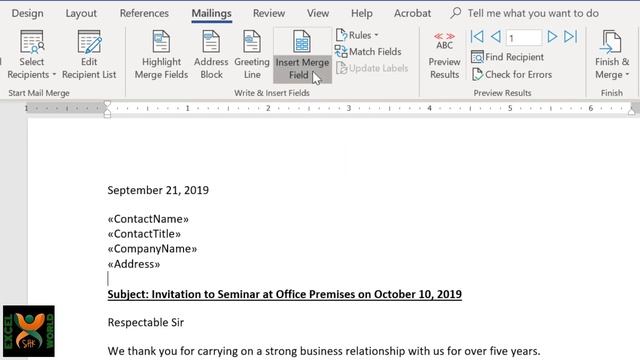Image resolution: width=640 pixels, height=360 pixels.
Task: Click the date September 21, 2019
Action: 158,190
